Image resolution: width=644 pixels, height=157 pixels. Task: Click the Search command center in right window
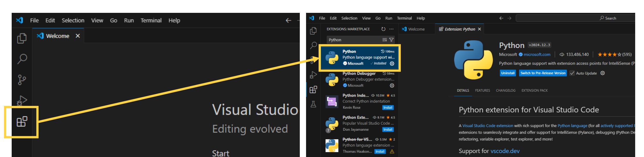pyautogui.click(x=575, y=18)
